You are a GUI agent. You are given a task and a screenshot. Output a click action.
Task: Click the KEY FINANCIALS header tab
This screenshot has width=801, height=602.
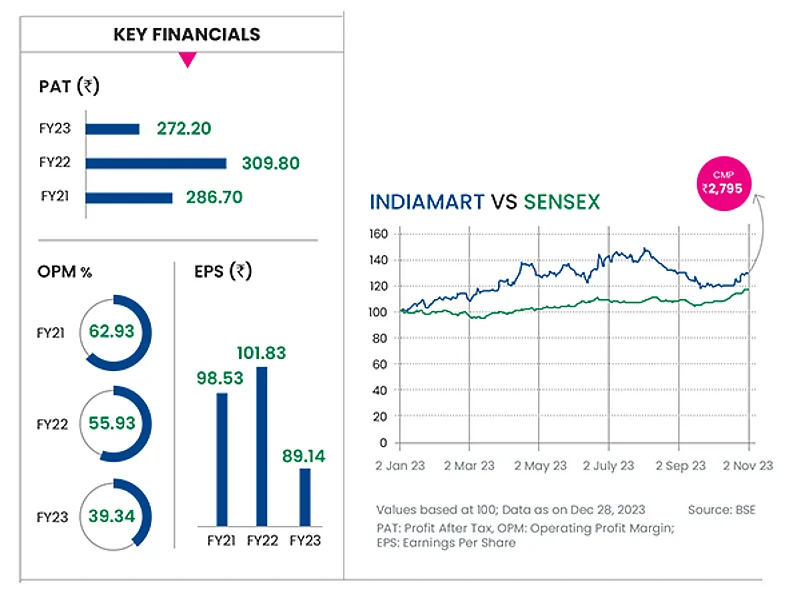(186, 35)
